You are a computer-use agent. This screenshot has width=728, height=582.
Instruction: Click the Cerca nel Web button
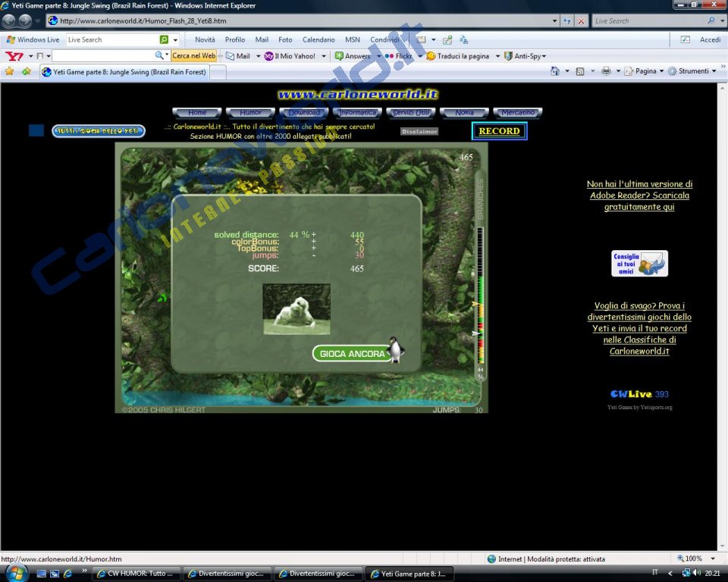194,55
